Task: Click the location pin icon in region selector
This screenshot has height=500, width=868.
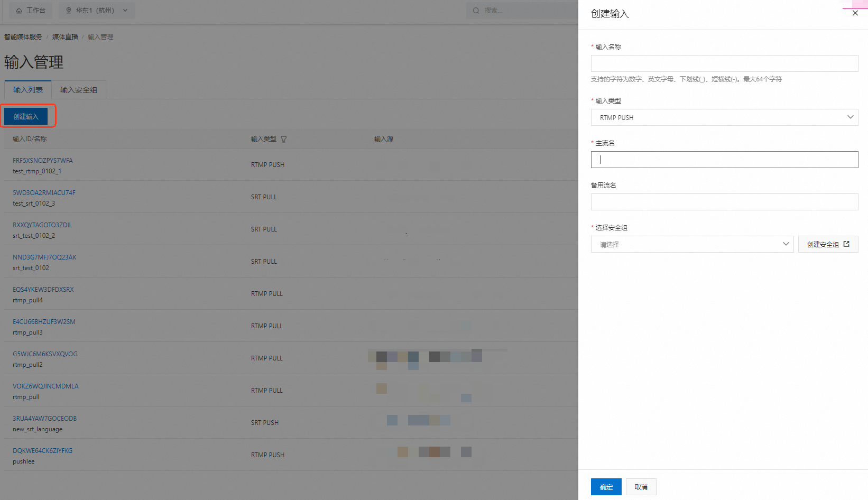Action: point(69,11)
